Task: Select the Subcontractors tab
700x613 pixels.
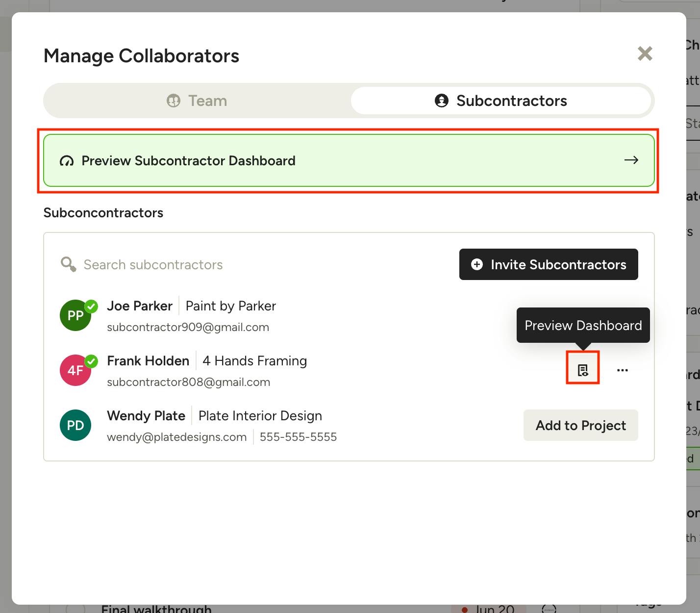Action: point(500,101)
